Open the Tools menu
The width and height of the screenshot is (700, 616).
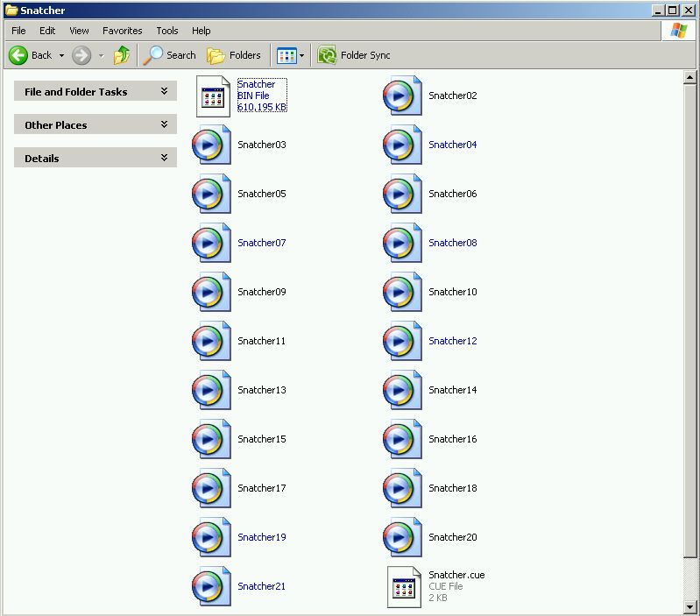(166, 31)
